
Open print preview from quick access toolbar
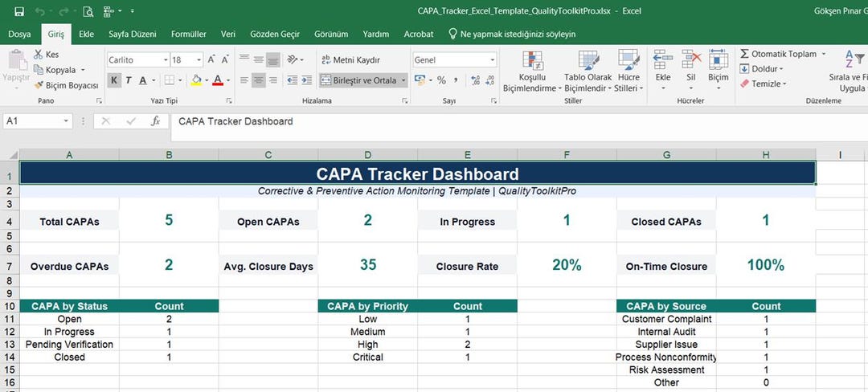(88, 11)
